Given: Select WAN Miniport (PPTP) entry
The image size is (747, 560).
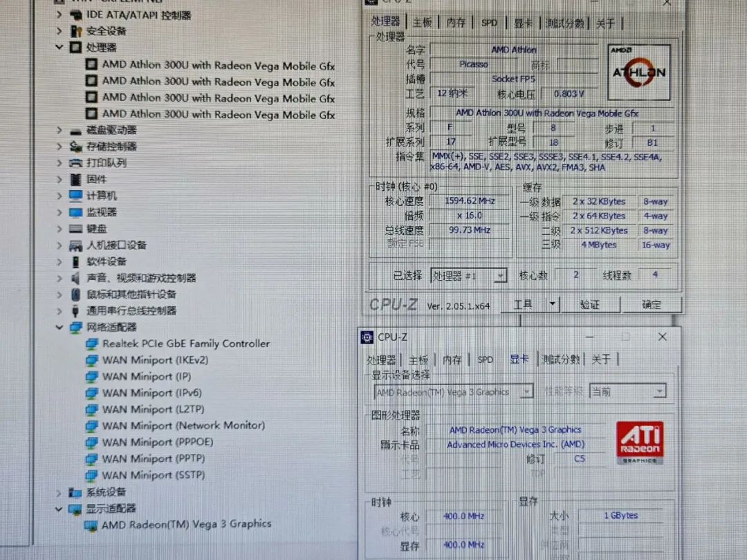Looking at the screenshot, I should (154, 458).
